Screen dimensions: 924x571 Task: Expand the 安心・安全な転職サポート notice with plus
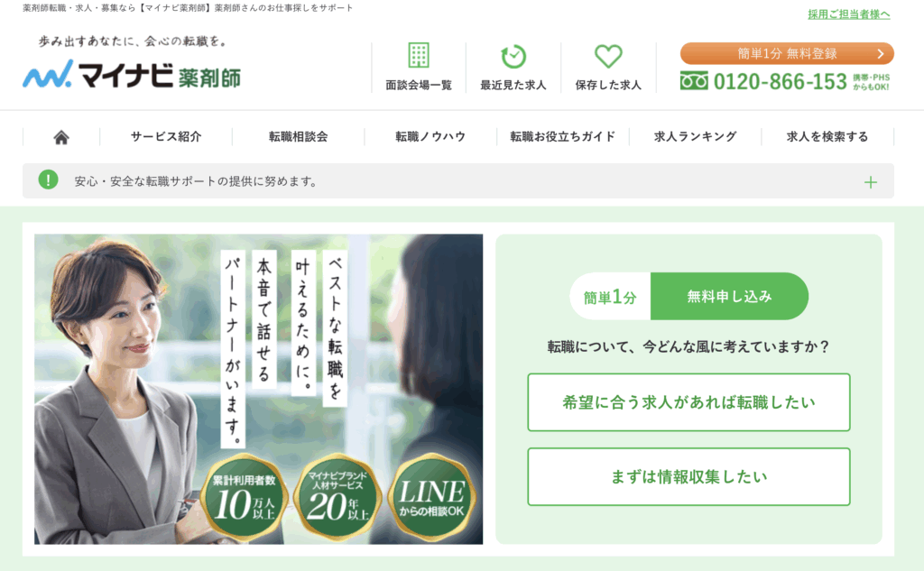click(871, 182)
